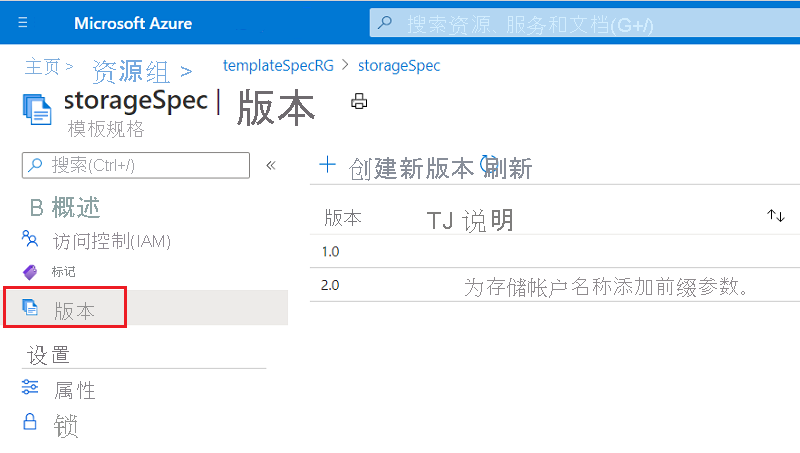Image resolution: width=800 pixels, height=453 pixels.
Task: Open 属性 under 设置
Action: [75, 391]
